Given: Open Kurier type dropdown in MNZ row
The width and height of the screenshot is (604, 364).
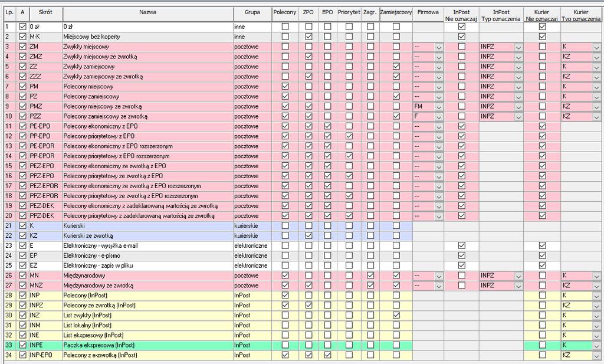Looking at the screenshot, I should click(x=596, y=286).
